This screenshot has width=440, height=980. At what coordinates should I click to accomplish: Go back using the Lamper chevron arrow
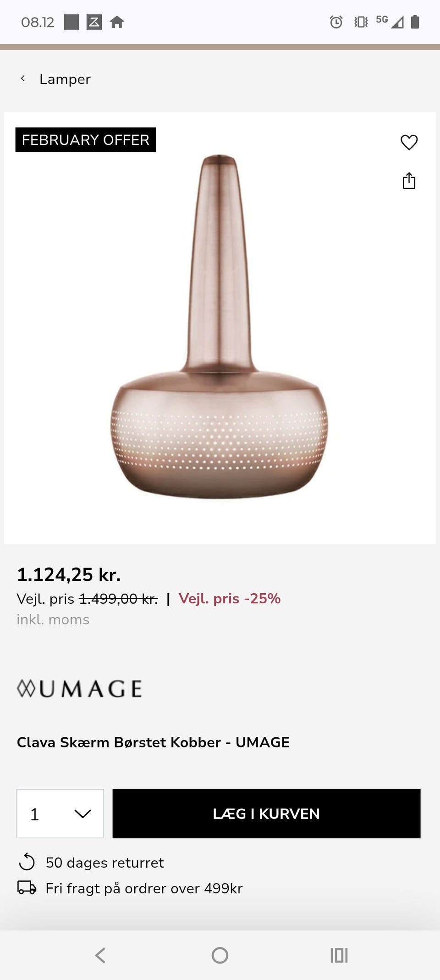(22, 78)
